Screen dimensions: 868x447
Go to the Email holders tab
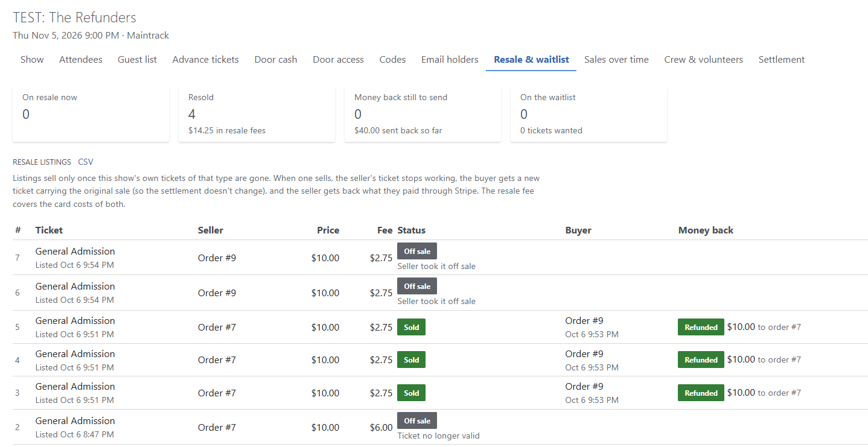(450, 60)
